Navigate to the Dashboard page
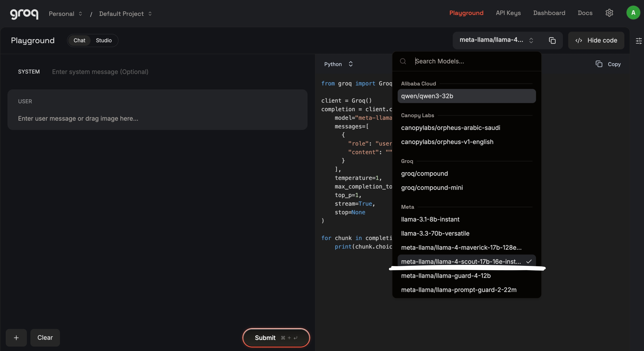 pyautogui.click(x=549, y=13)
